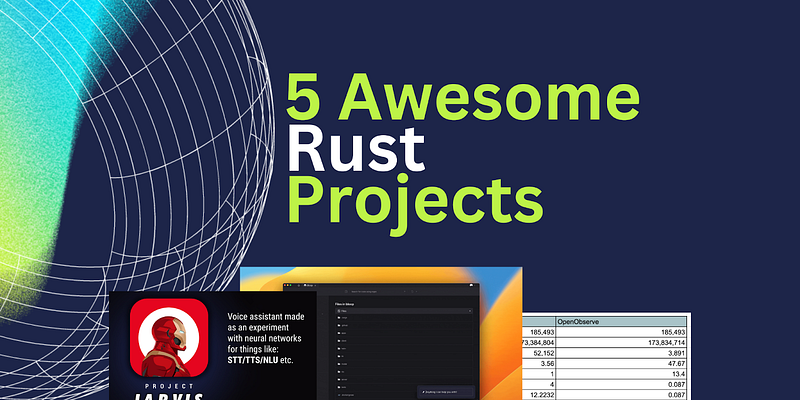
Task: Select the 185,493 cell under OpenObserve
Action: 621,332
